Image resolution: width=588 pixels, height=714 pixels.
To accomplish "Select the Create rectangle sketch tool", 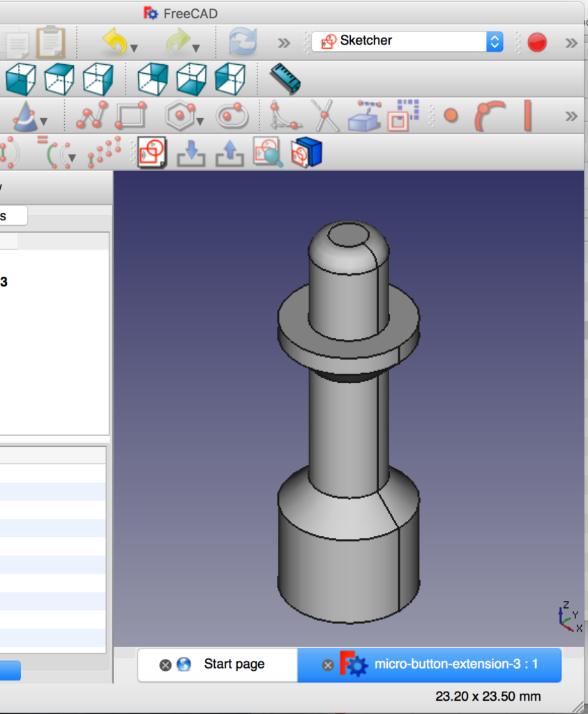I will (x=131, y=116).
